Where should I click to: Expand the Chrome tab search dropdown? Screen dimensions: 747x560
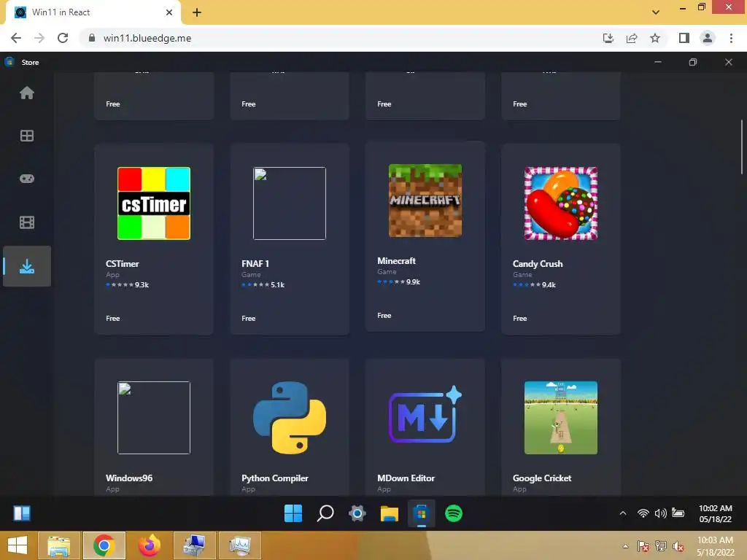656,12
